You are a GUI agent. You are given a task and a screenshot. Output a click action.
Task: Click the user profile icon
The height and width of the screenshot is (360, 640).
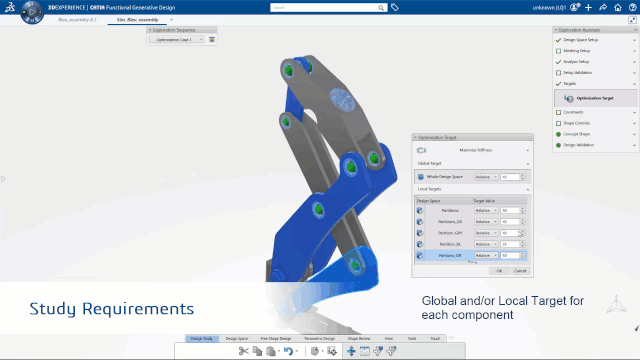point(575,7)
